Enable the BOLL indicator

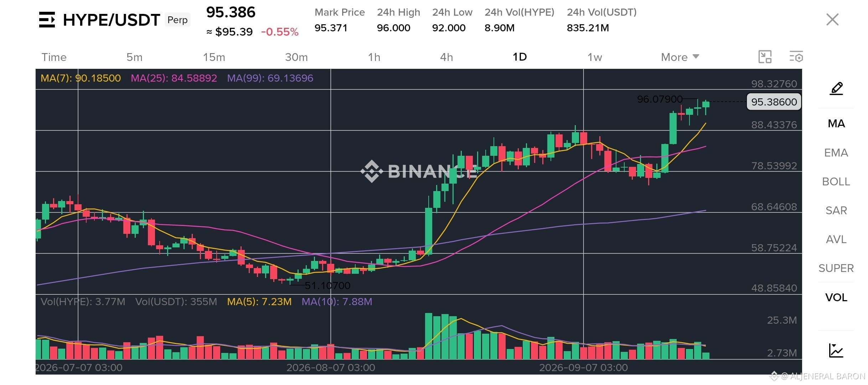coord(836,181)
